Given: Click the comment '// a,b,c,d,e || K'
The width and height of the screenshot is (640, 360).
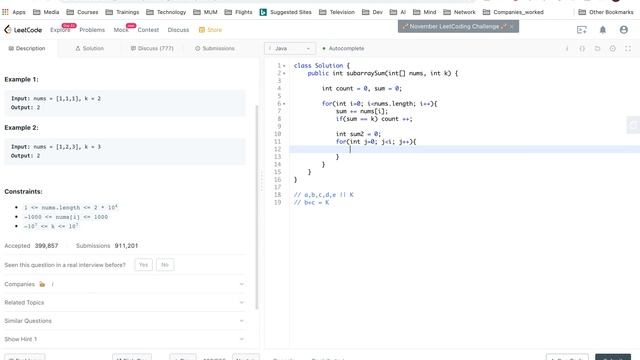Looking at the screenshot, I should tap(324, 195).
